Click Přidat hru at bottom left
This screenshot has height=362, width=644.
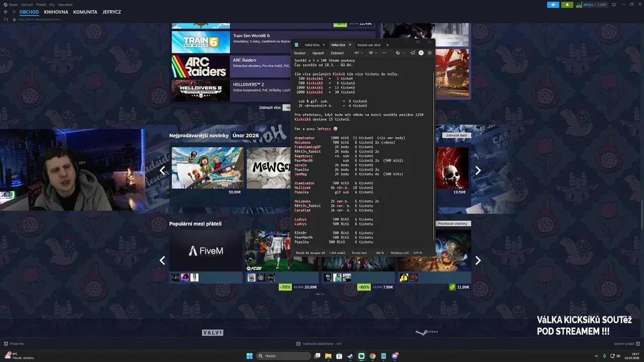(14, 343)
